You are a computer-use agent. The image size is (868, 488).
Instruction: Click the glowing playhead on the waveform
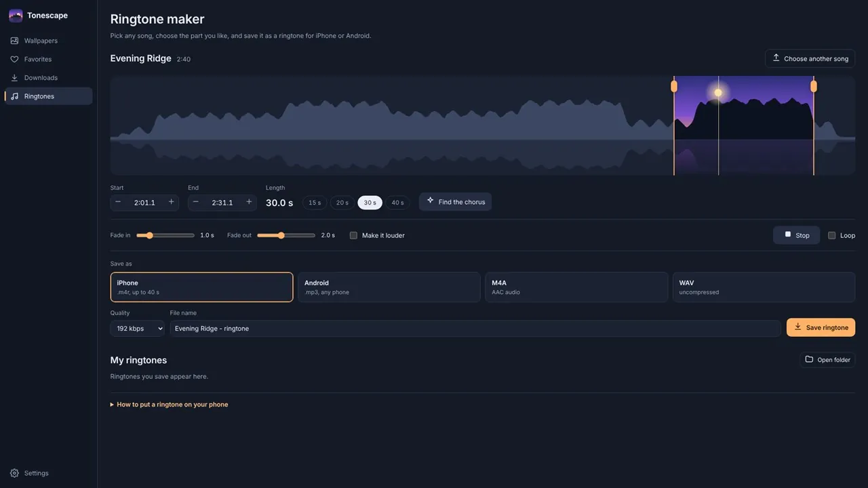pos(718,92)
